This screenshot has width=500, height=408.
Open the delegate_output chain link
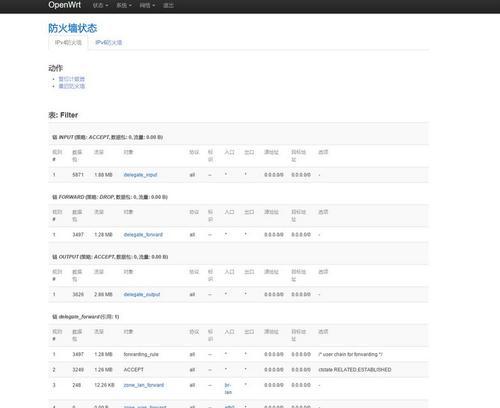click(142, 294)
